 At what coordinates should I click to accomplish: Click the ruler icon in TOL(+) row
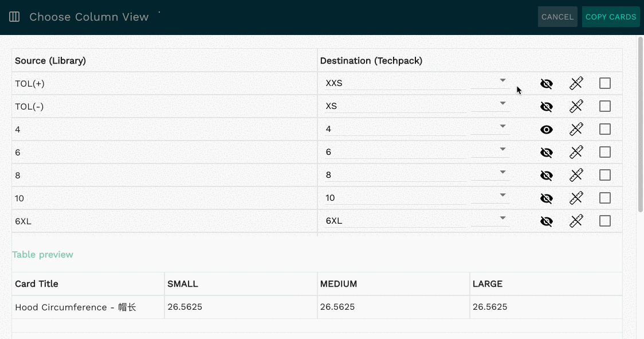(576, 84)
